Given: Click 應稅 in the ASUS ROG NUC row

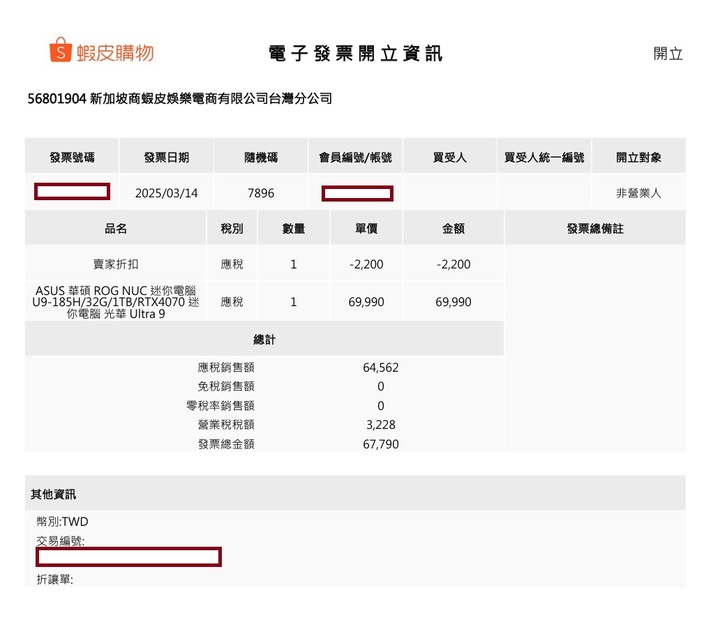Looking at the screenshot, I should point(232,302).
